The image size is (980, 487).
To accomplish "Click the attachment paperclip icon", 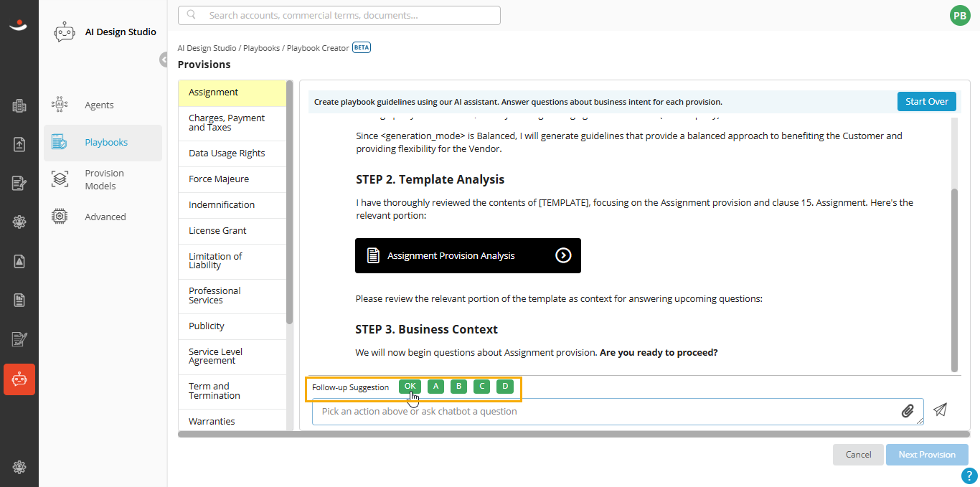I will [908, 411].
